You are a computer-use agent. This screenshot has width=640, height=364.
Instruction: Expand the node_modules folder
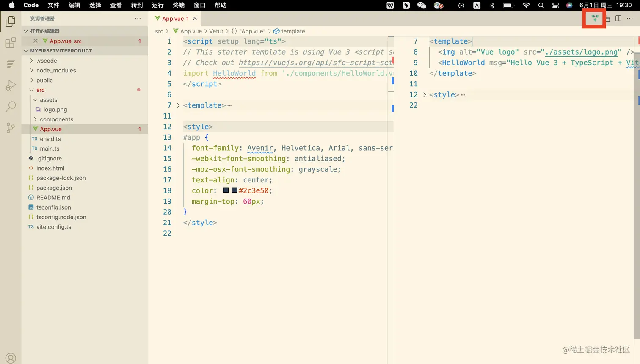[x=32, y=70]
